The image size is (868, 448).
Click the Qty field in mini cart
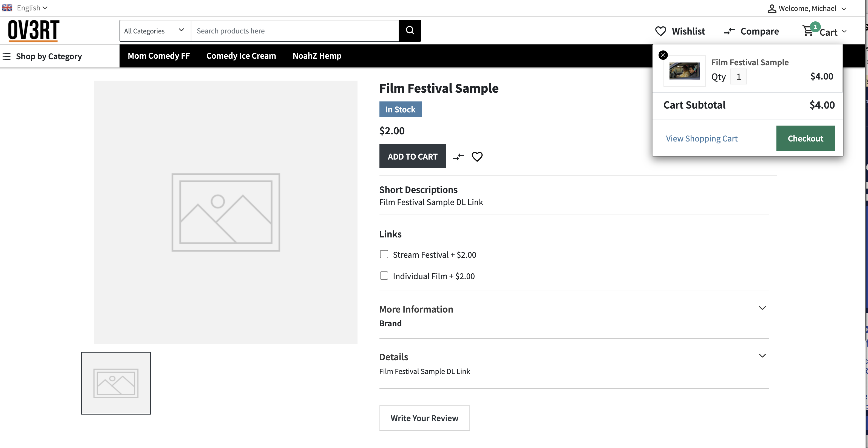(738, 77)
